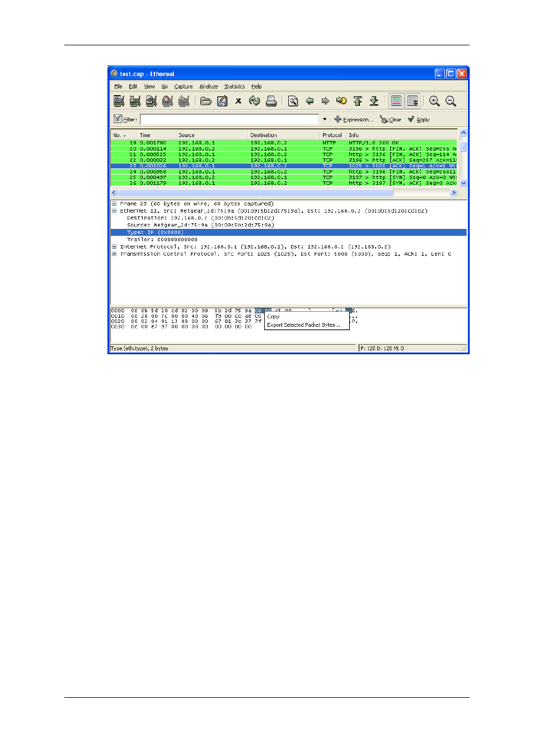Image resolution: width=534 pixels, height=756 pixels.
Task: Open the File menu
Action: (118, 87)
